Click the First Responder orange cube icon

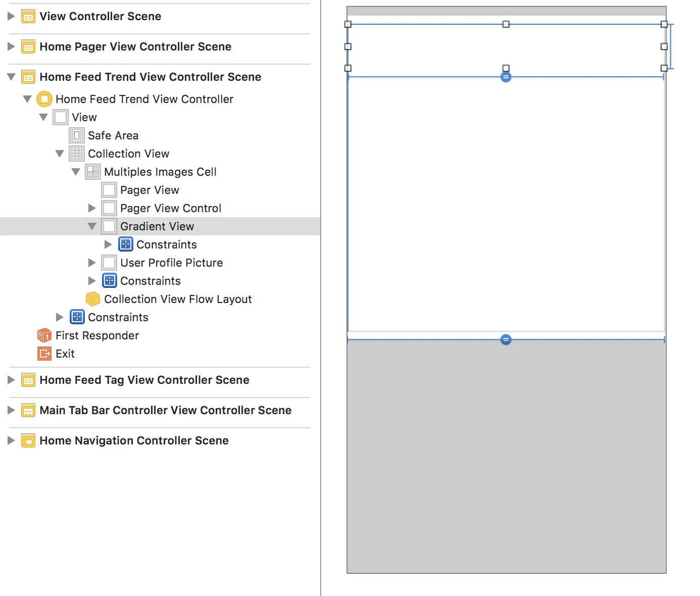[x=44, y=335]
